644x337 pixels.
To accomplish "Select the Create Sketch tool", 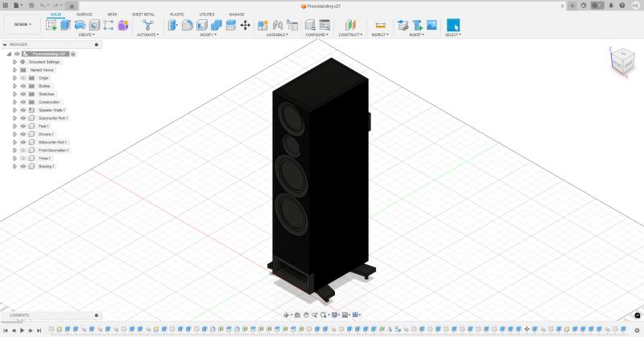I will coord(52,25).
